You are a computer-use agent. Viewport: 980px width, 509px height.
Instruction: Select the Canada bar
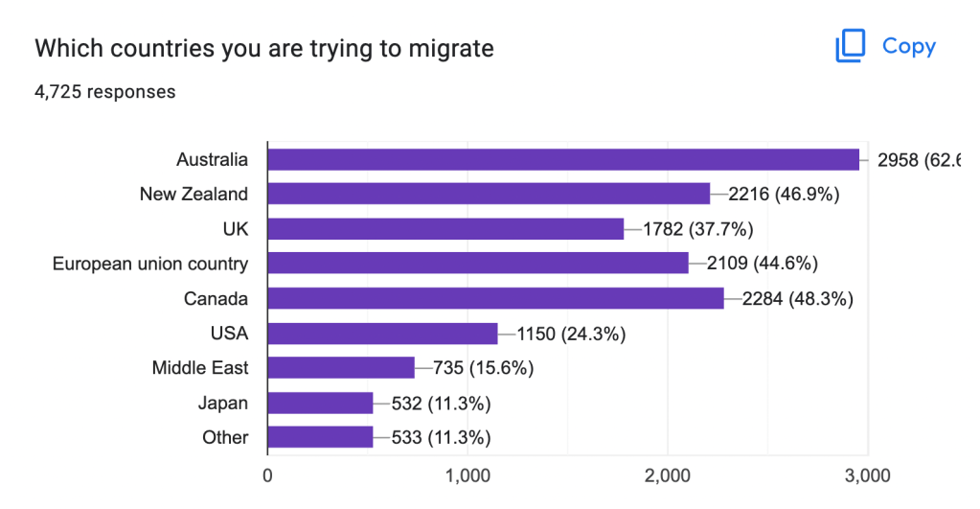coord(495,298)
